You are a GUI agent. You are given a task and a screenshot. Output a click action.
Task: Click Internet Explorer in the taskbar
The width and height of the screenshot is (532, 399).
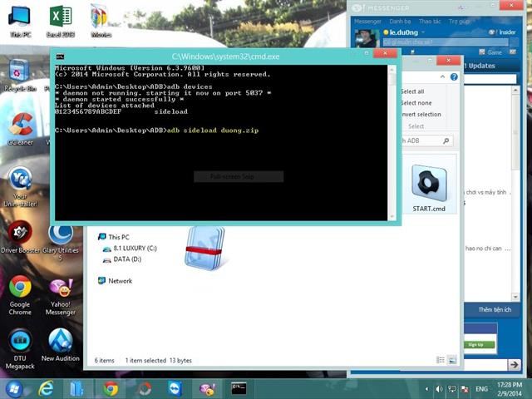click(x=47, y=388)
